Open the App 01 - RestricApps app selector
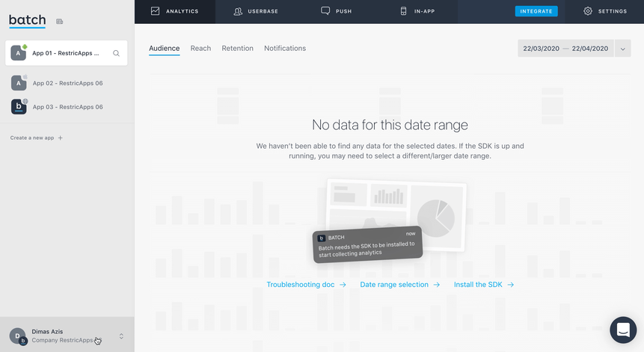Screen dimensions: 644x352 [66, 53]
